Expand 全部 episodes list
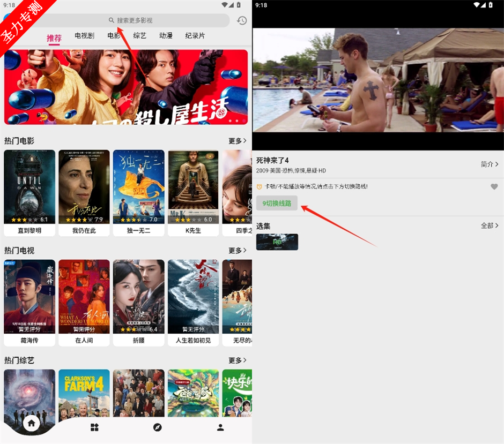 tap(490, 225)
